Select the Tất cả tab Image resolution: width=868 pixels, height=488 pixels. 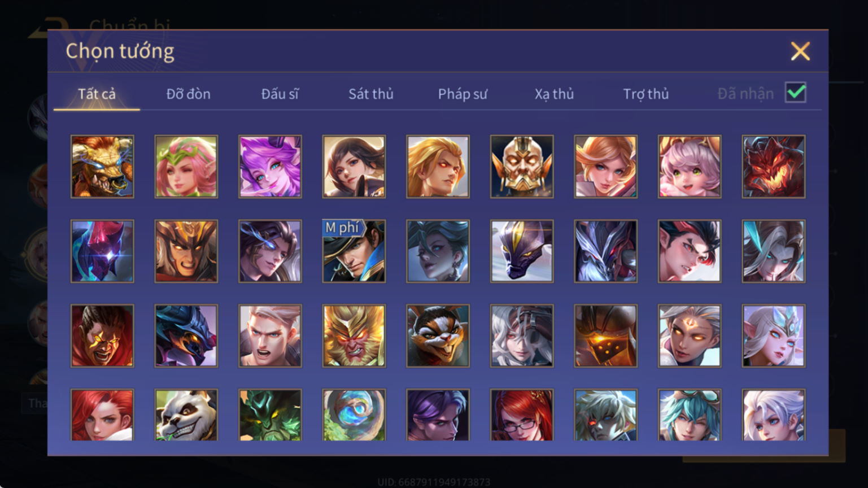pyautogui.click(x=97, y=94)
